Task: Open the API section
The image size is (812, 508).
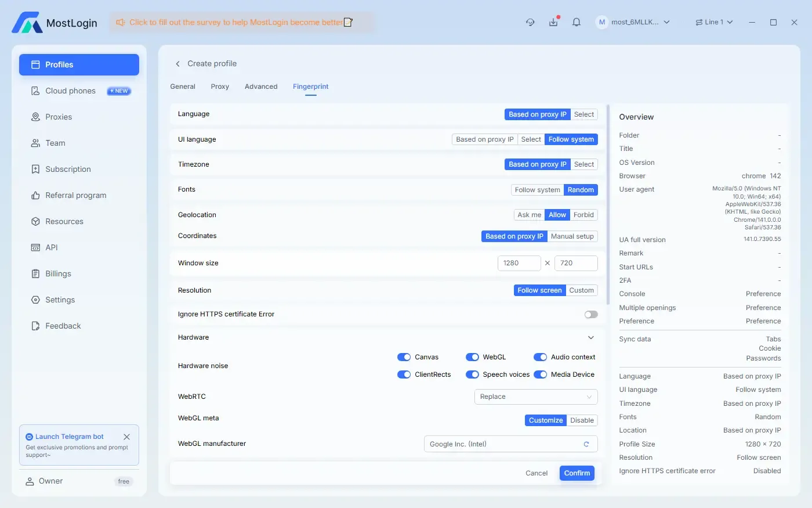Action: click(50, 247)
